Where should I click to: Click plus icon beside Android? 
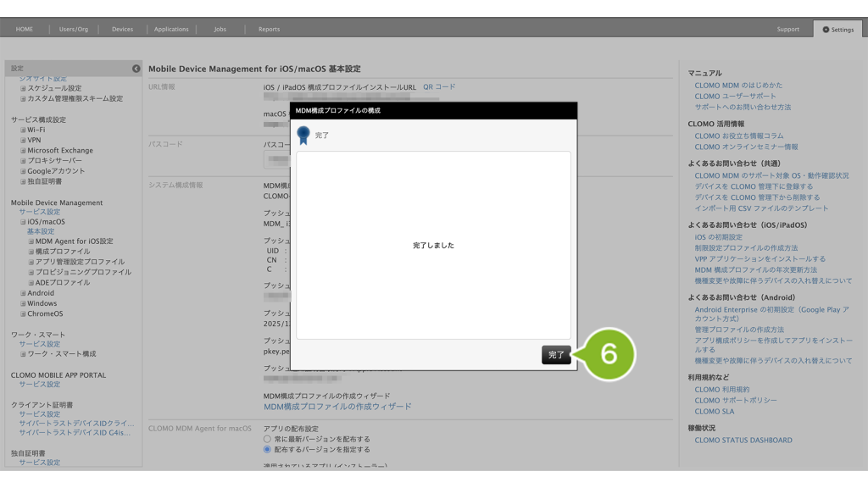point(23,293)
